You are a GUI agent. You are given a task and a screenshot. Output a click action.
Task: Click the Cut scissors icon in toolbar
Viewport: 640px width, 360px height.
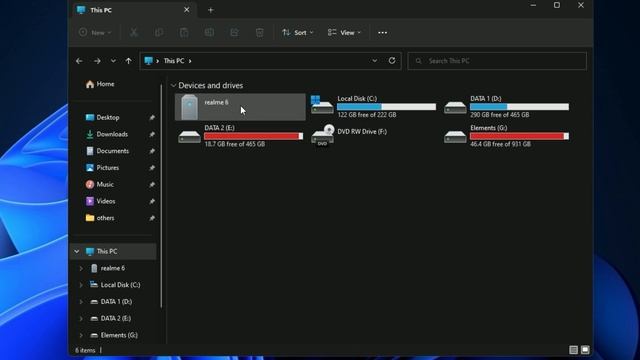134,33
